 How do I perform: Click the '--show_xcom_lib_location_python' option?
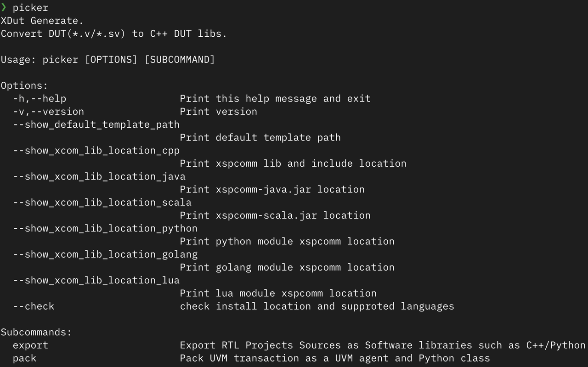click(x=105, y=228)
